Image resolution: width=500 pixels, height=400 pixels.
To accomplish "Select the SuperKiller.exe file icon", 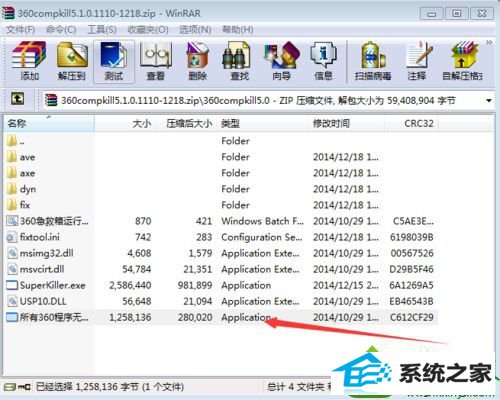I will [x=12, y=285].
